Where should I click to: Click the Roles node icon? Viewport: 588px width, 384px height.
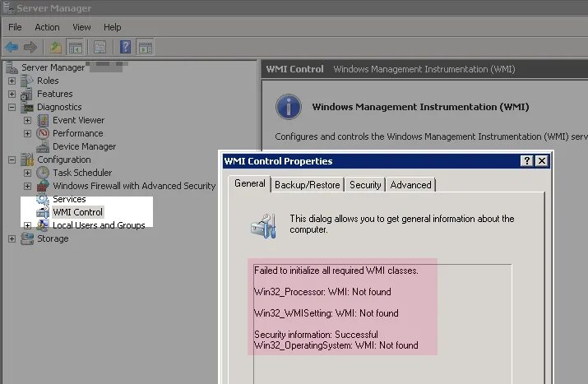point(27,81)
